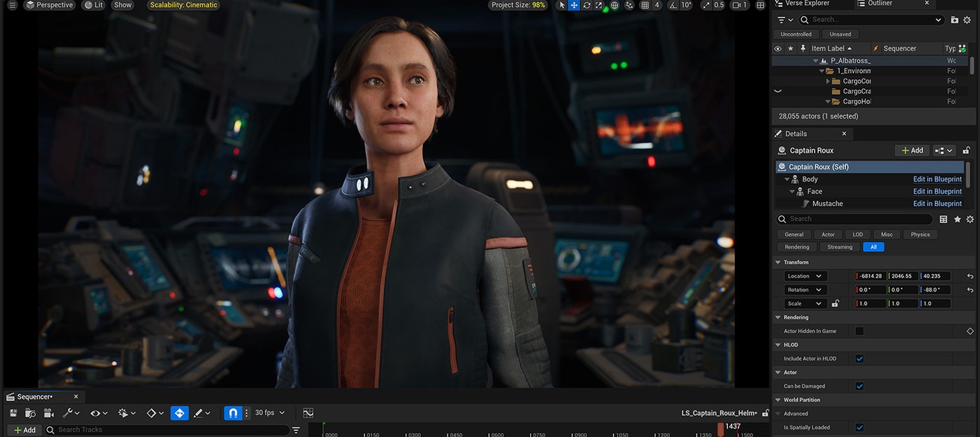The image size is (980, 437).
Task: Click the Sequencer camera create icon
Action: [48, 413]
